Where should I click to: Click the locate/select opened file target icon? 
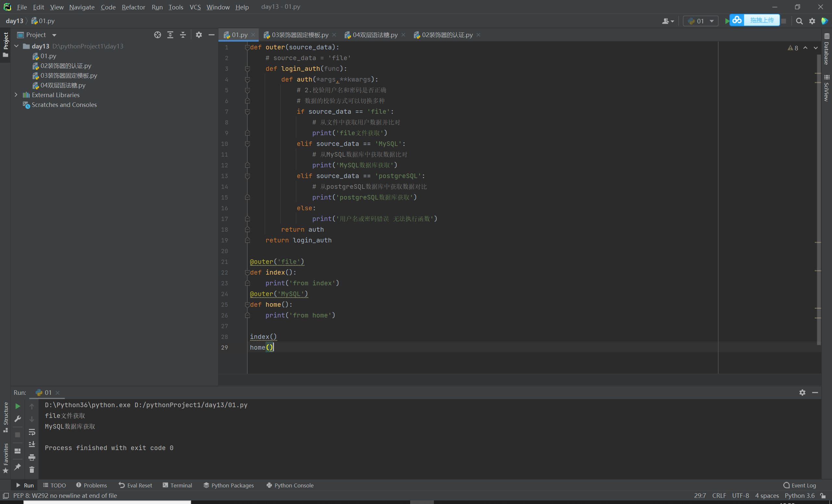(x=157, y=35)
